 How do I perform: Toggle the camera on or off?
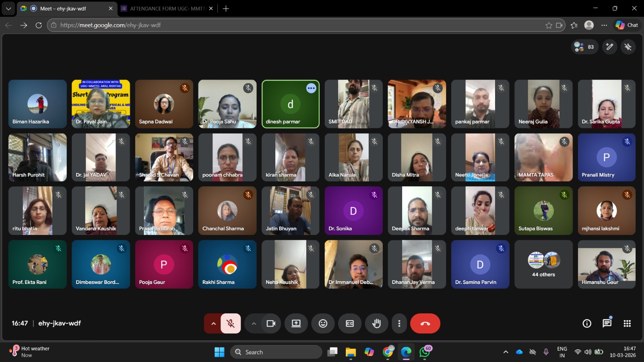(x=271, y=323)
